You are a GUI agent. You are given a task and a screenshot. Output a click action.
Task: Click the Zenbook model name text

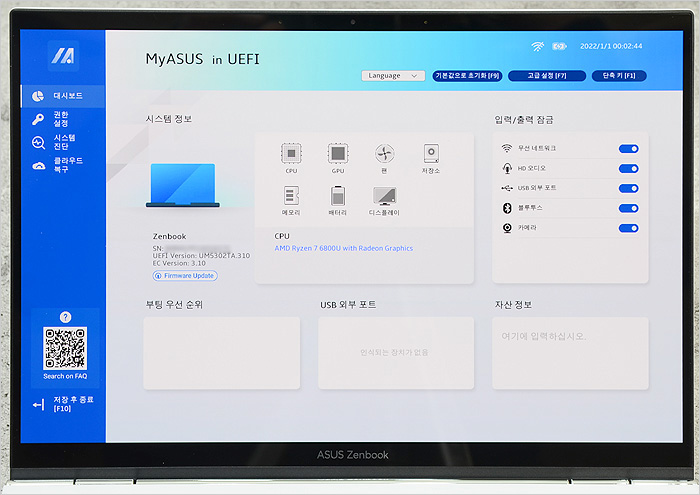[x=169, y=237]
